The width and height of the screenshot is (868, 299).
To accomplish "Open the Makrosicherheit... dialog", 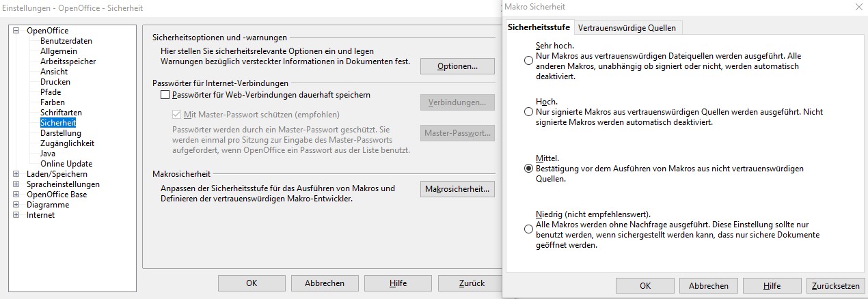I will [x=457, y=189].
